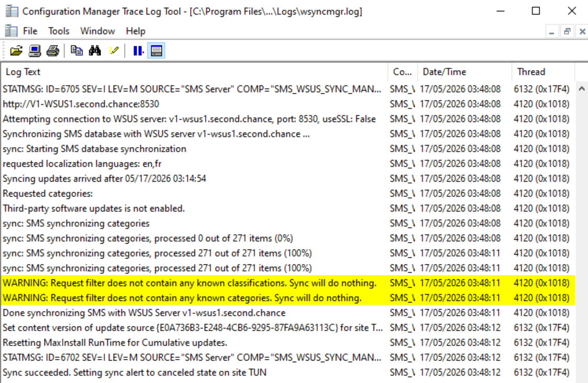Click the Co... component column header
The width and height of the screenshot is (588, 383).
(x=403, y=72)
